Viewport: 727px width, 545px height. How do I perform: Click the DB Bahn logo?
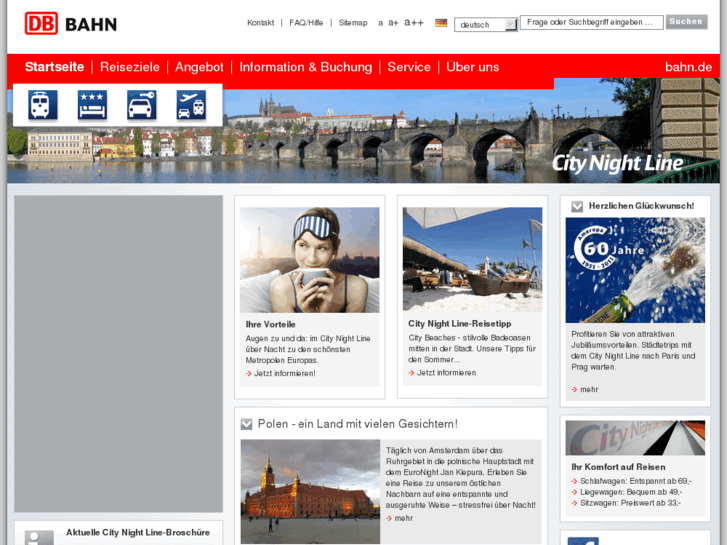[71, 23]
